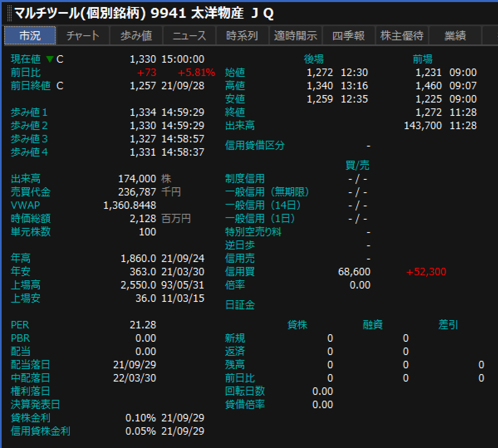This screenshot has height=448, width=498.
Task: Click the title text マルチツール(個別銘柄)
Action: tap(80, 13)
